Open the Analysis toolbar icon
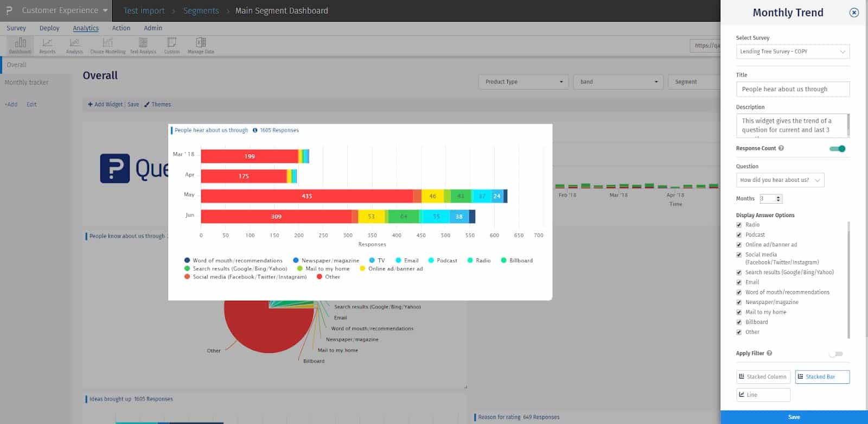This screenshot has width=868, height=424. pos(74,46)
